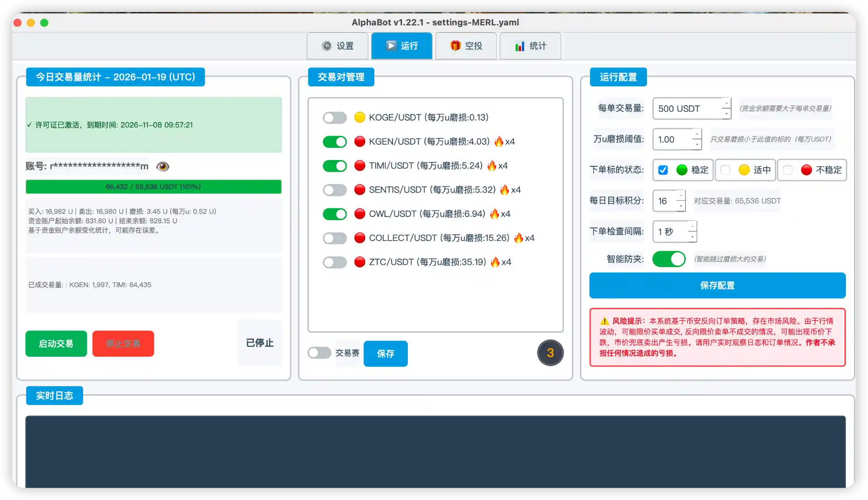Viewport: 868px width, 500px height.
Task: Turn off the 智能防夹 switch
Action: (x=669, y=259)
